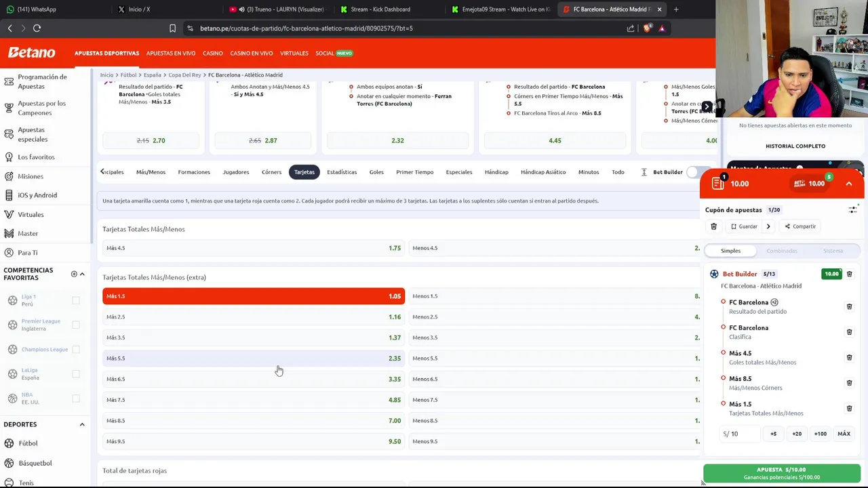The height and width of the screenshot is (488, 868).
Task: Remove Tarjetas Totales Más 1.5 selection
Action: 849,408
